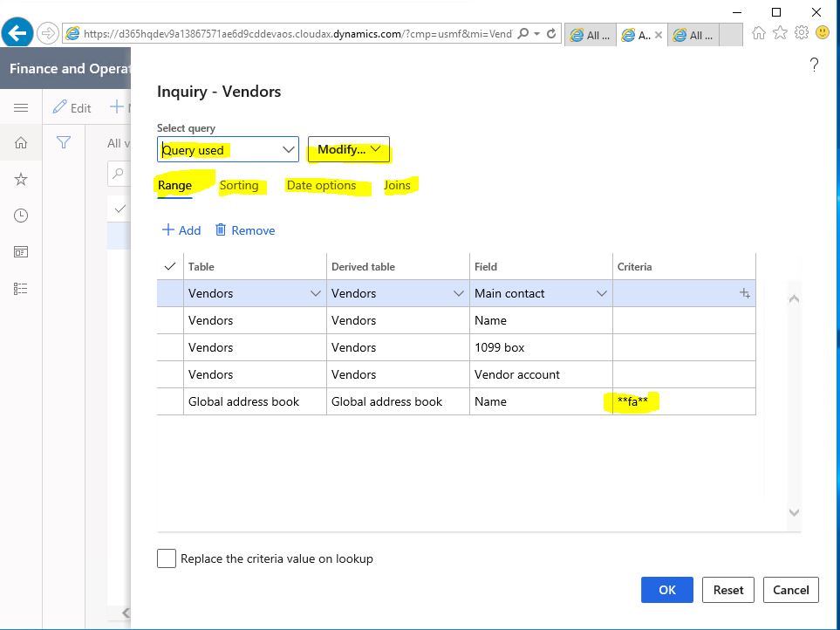
Task: Open the address bar dropdown arrow
Action: pos(536,34)
